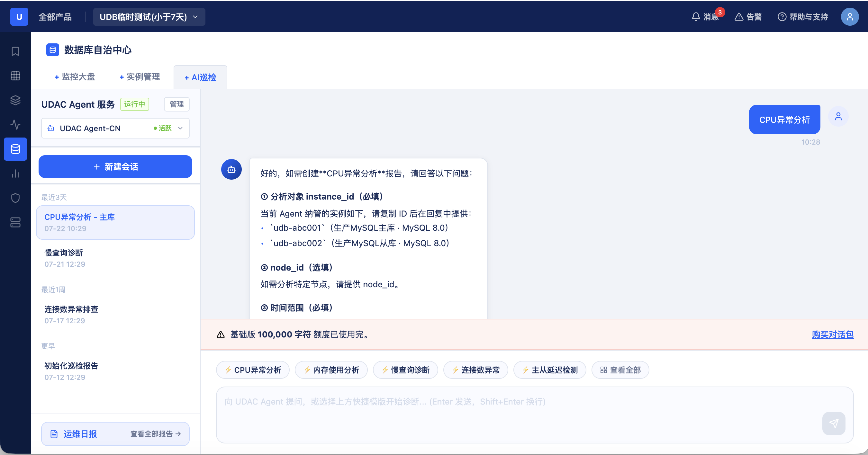The height and width of the screenshot is (455, 868).
Task: Open the activity pulse sidebar icon
Action: click(15, 125)
